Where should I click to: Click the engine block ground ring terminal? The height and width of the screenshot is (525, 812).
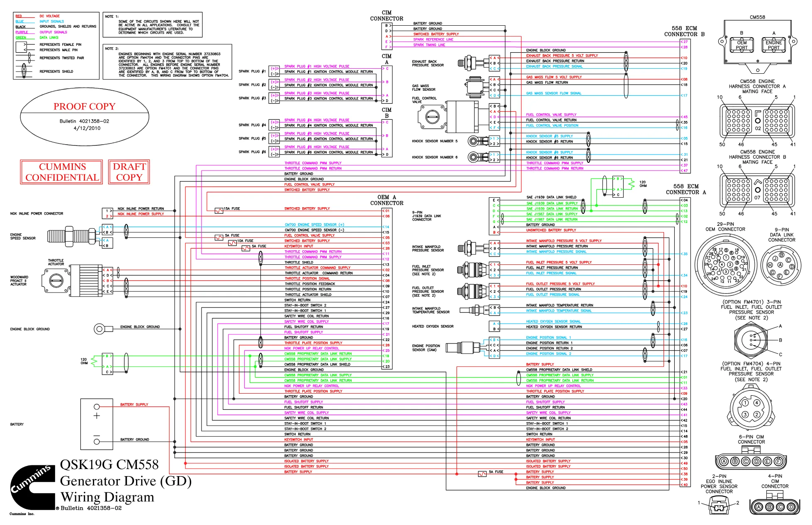103,329
